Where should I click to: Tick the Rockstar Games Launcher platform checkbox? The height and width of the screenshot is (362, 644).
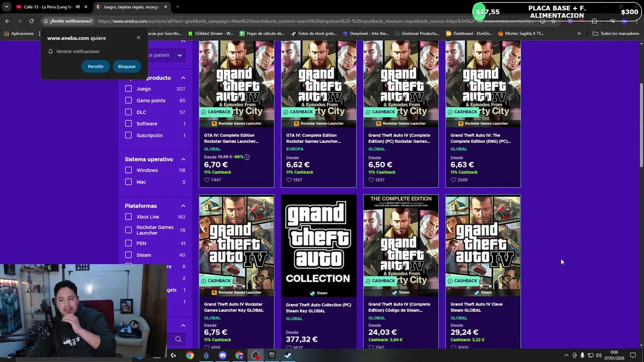pos(128,230)
